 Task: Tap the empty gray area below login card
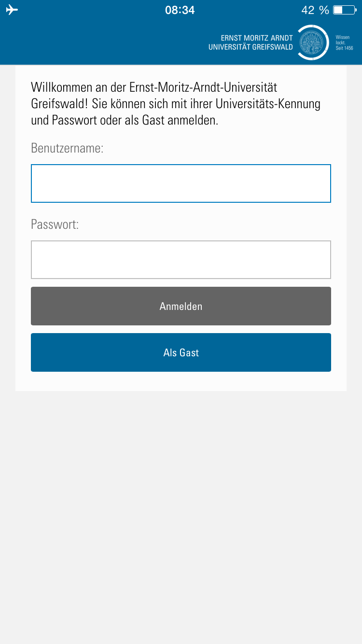[x=181, y=507]
